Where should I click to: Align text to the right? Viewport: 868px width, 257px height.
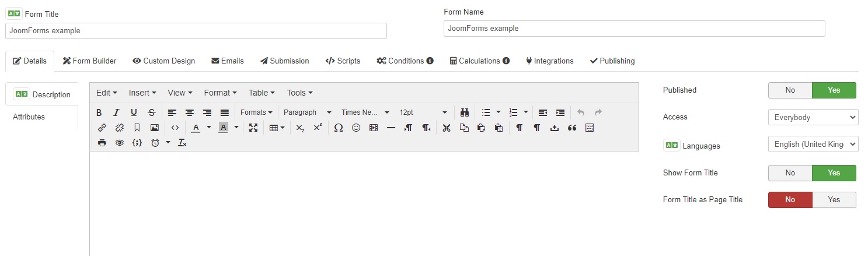click(207, 112)
